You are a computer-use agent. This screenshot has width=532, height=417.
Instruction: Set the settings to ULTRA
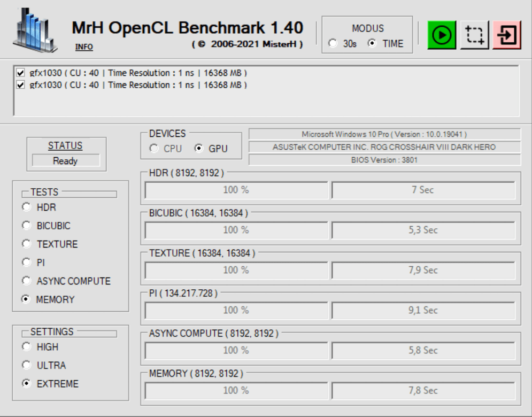point(26,365)
